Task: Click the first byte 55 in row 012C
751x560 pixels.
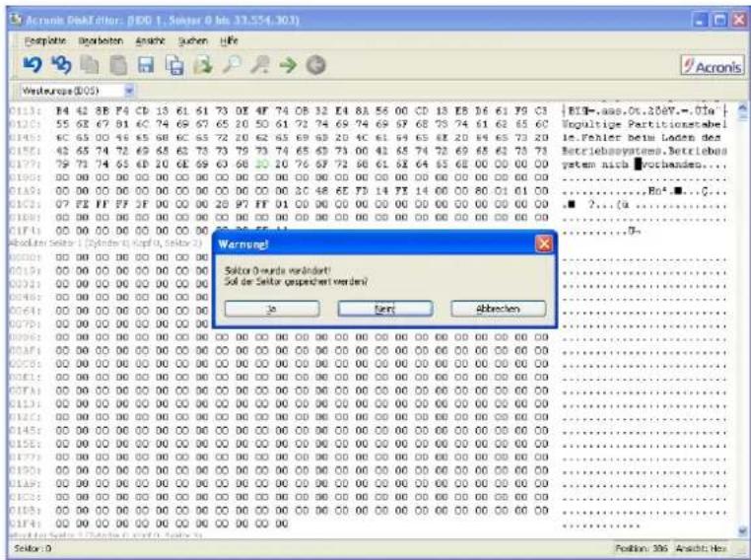Action: [x=62, y=124]
